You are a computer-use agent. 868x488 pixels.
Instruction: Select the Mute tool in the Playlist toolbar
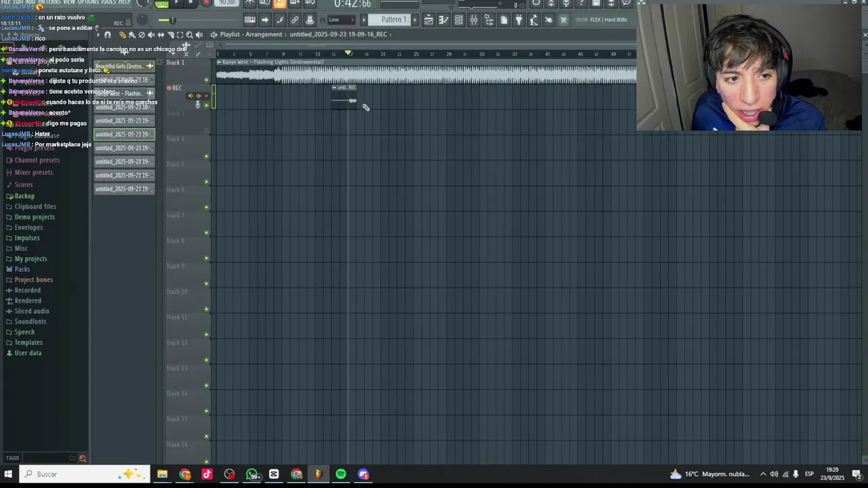click(151, 35)
